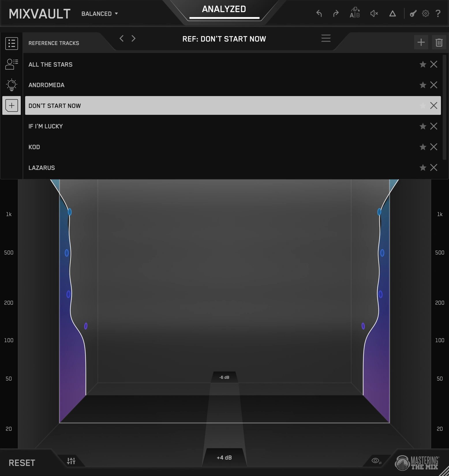This screenshot has height=476, width=449.
Task: Click the MIXVAULT logo
Action: 40,14
